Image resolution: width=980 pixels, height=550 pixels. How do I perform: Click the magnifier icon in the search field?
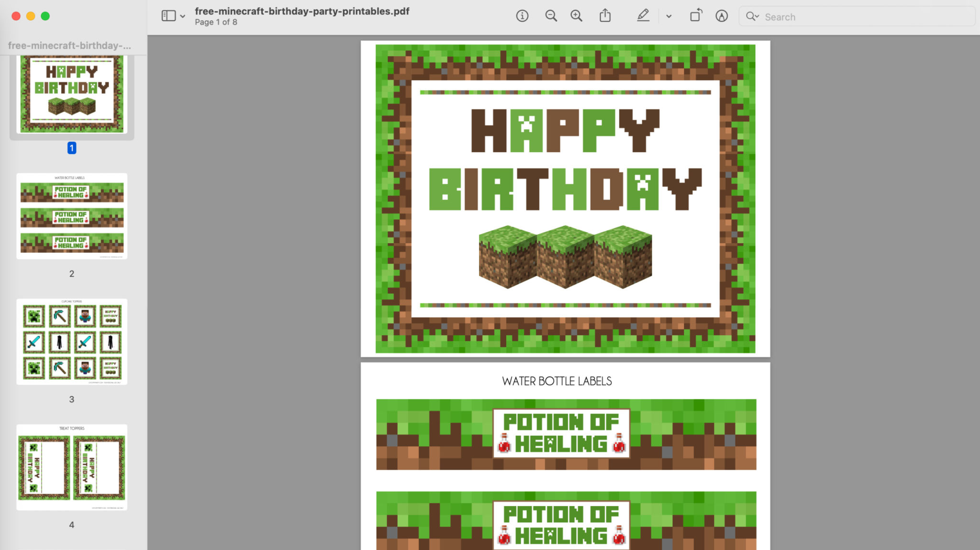coord(752,16)
